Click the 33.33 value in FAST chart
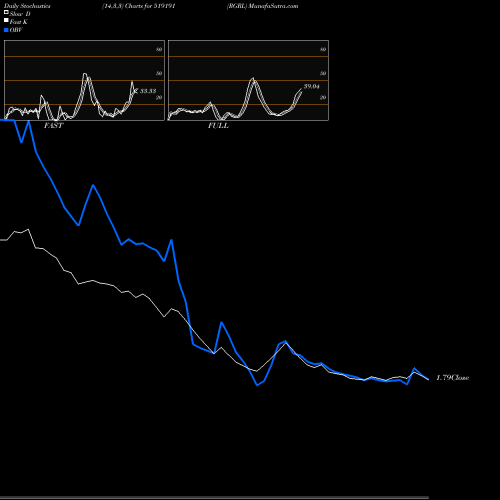Screen dimensions: 500x500 [x=148, y=91]
